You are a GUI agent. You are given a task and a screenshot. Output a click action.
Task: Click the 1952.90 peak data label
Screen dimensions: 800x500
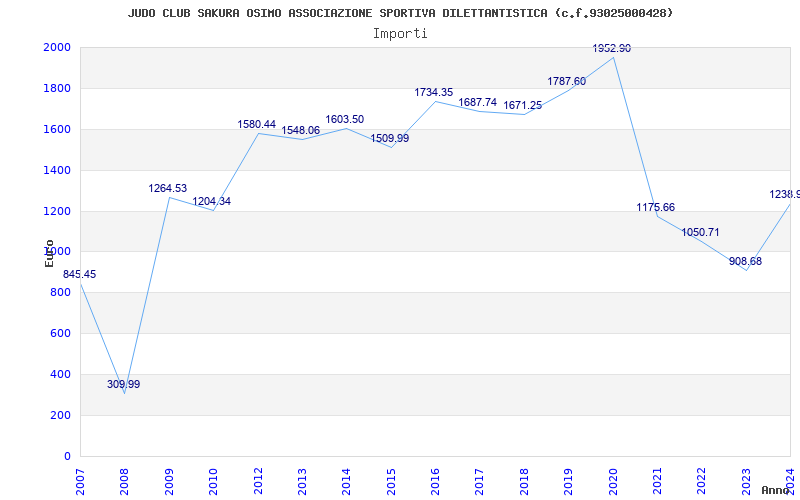pos(611,48)
